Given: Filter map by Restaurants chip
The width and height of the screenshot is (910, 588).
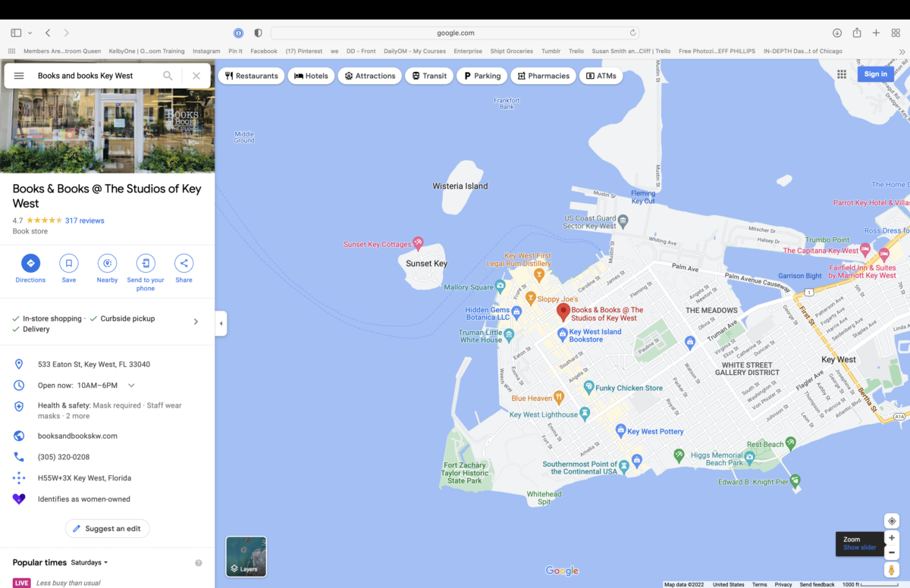Looking at the screenshot, I should [252, 76].
